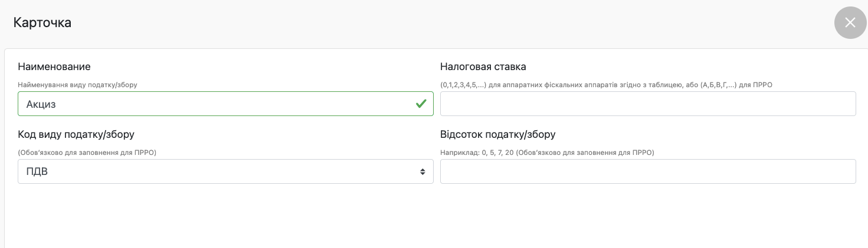Focus the Наименование field containing Акциз
The height and width of the screenshot is (248, 868).
point(224,104)
